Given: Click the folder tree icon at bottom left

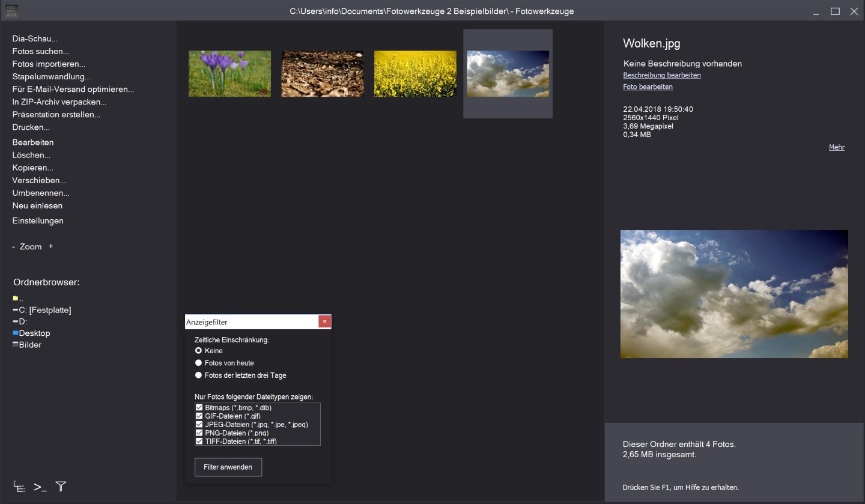Looking at the screenshot, I should point(19,487).
